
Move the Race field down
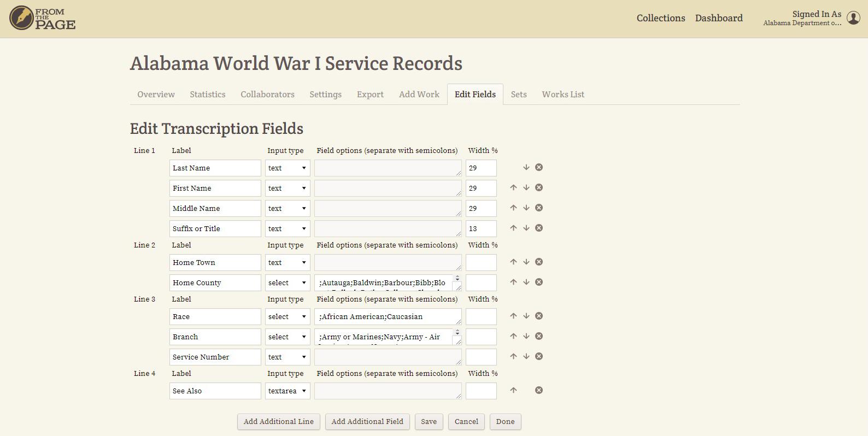point(526,316)
